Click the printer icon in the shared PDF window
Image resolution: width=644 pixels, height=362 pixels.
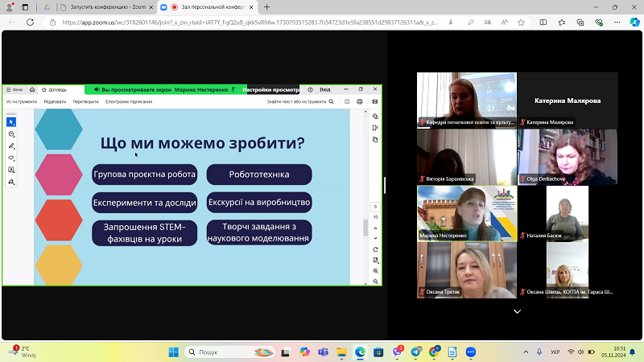tap(359, 102)
